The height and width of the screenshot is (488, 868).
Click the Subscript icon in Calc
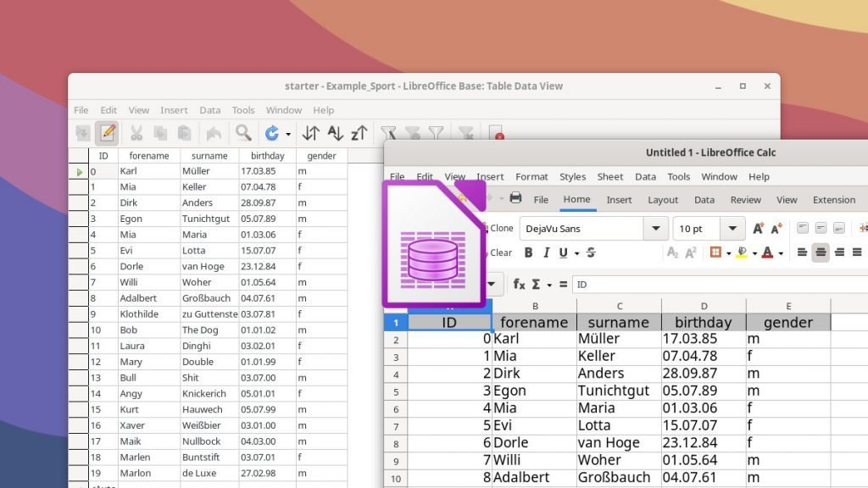point(672,252)
